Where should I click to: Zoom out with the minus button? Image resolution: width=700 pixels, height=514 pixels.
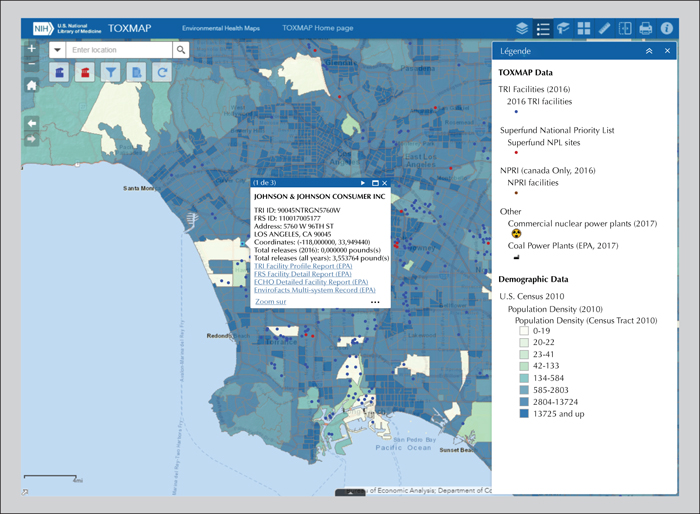(31, 63)
